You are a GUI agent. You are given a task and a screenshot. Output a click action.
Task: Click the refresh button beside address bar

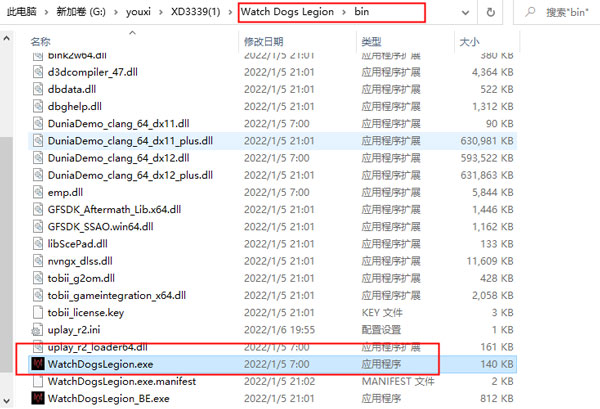[x=490, y=12]
